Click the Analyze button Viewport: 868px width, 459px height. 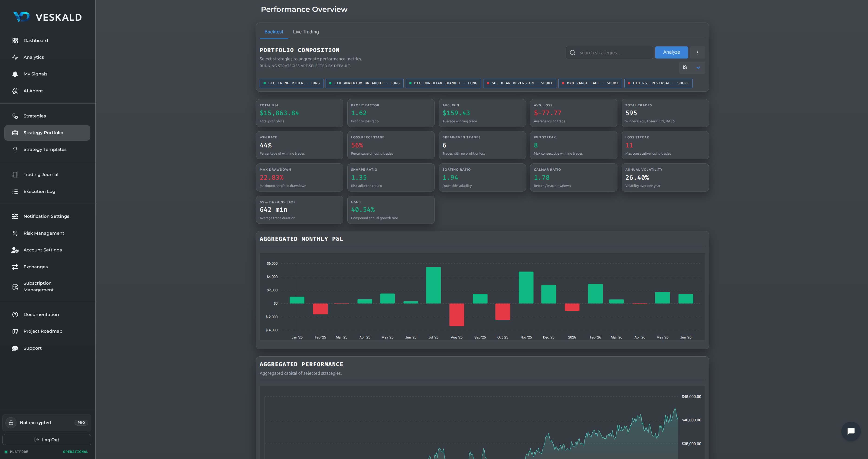[671, 52]
